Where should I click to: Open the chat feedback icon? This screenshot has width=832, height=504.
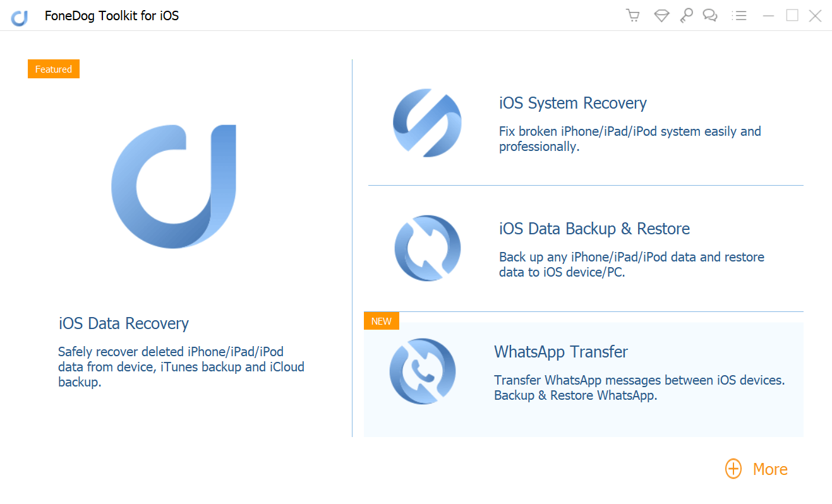click(710, 16)
